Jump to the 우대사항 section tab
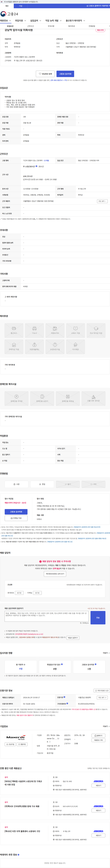 [x=51, y=26]
